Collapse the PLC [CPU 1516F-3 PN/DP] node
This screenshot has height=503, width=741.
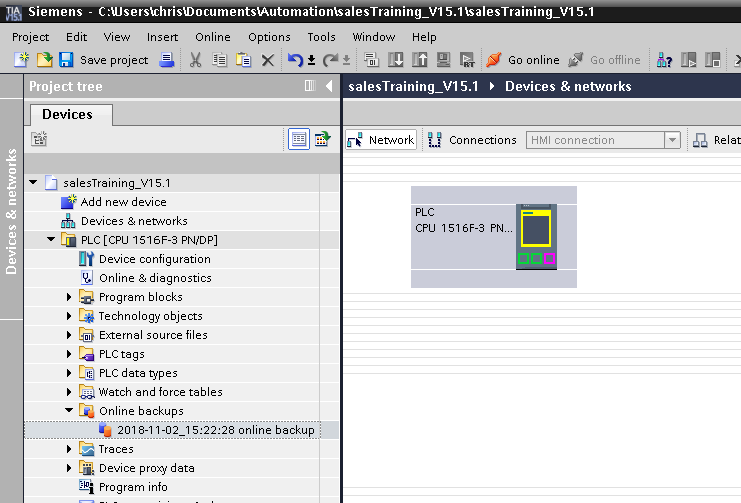[x=51, y=240]
